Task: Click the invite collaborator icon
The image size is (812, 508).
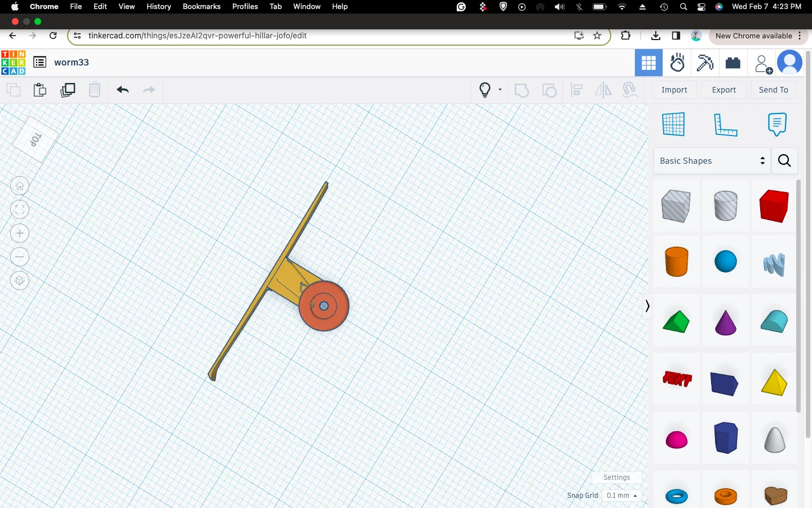Action: coord(763,63)
